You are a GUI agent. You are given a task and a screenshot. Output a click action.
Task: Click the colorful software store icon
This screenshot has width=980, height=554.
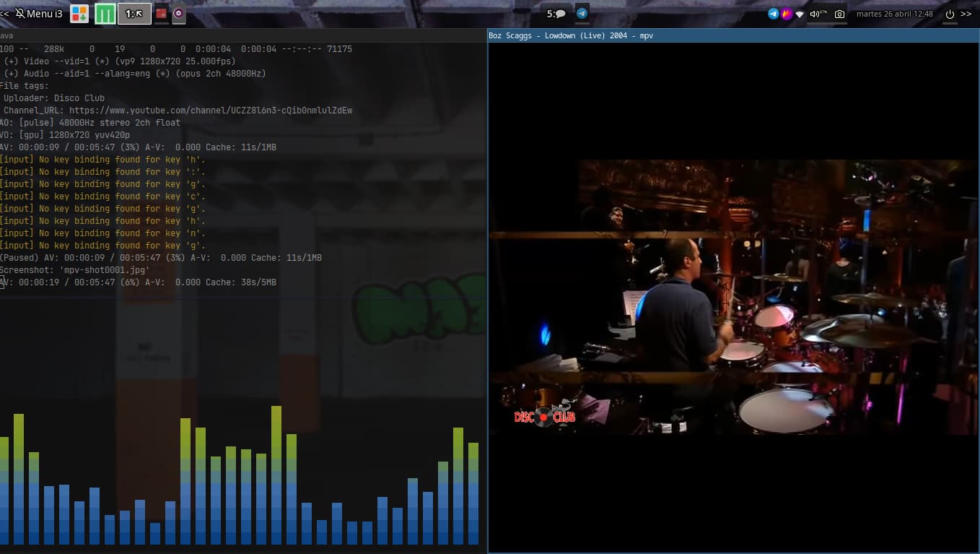(x=79, y=14)
